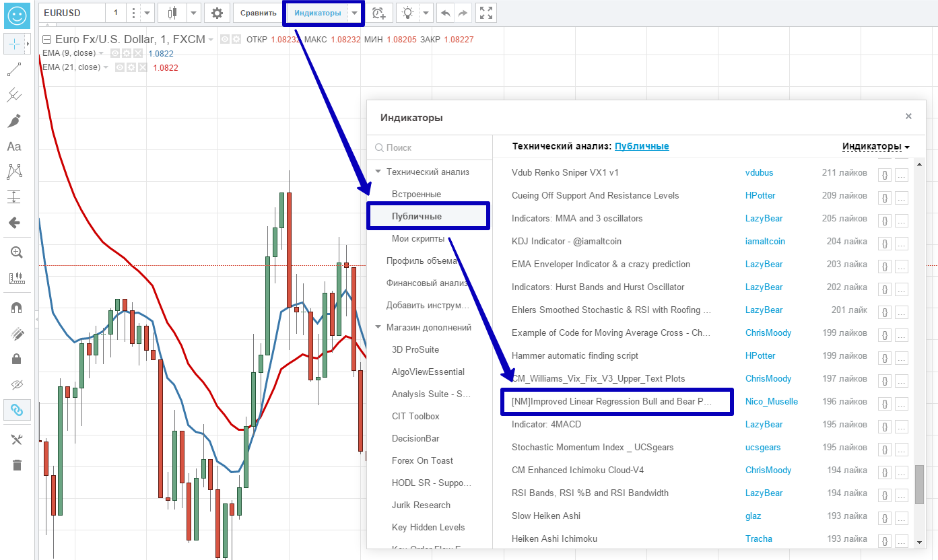This screenshot has height=560, width=938.
Task: Collapse chart legend minus box
Action: point(47,40)
